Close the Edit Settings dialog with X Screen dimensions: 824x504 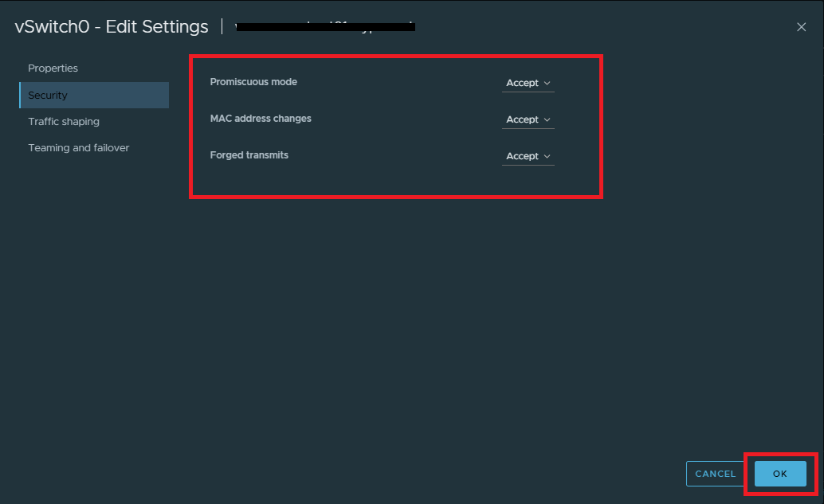(801, 27)
